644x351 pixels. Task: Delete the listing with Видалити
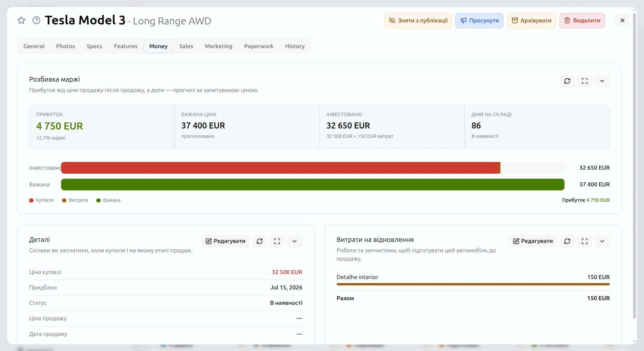pyautogui.click(x=582, y=20)
